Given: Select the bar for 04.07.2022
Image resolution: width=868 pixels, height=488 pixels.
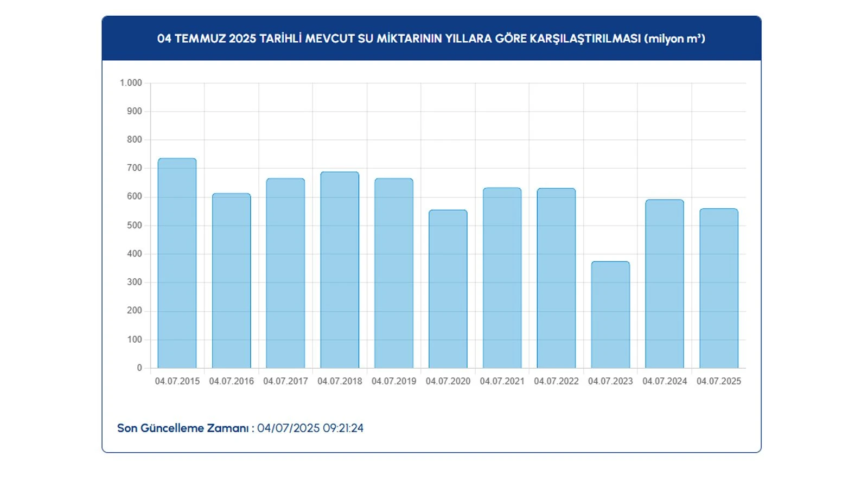Looking at the screenshot, I should pyautogui.click(x=556, y=278).
